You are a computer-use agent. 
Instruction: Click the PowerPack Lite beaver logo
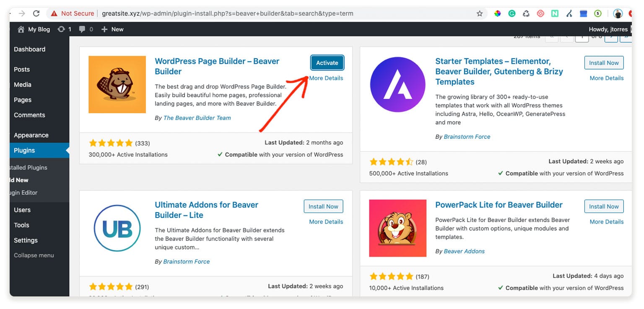coord(397,228)
